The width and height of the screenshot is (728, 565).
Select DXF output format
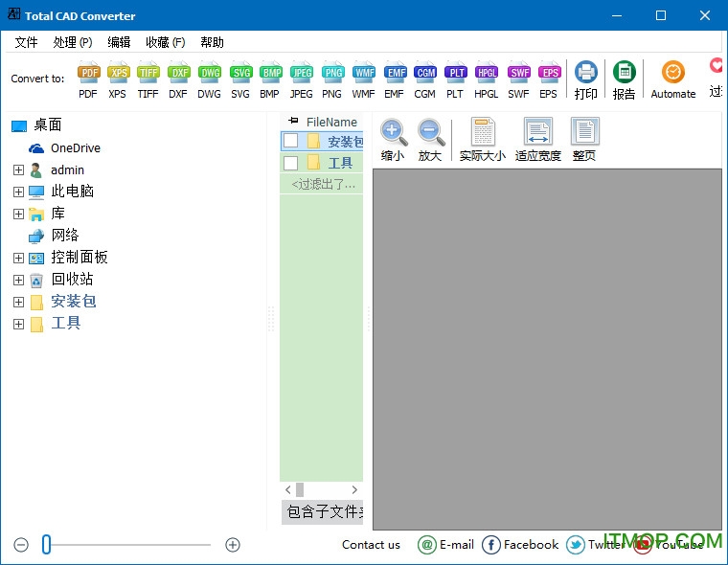pyautogui.click(x=179, y=79)
